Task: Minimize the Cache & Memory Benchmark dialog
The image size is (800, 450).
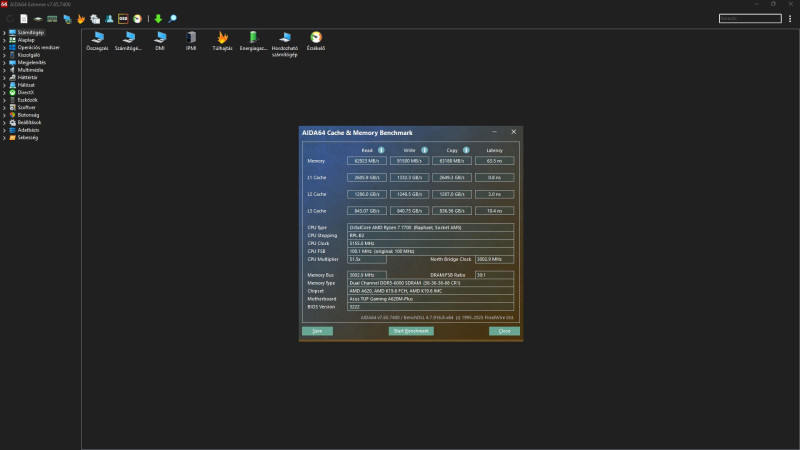Action: pyautogui.click(x=494, y=132)
